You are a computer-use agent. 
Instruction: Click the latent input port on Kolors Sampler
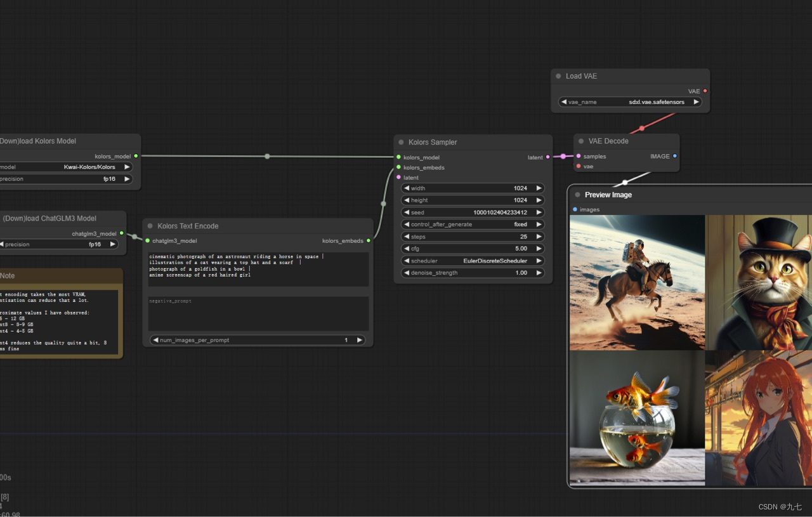pos(398,178)
